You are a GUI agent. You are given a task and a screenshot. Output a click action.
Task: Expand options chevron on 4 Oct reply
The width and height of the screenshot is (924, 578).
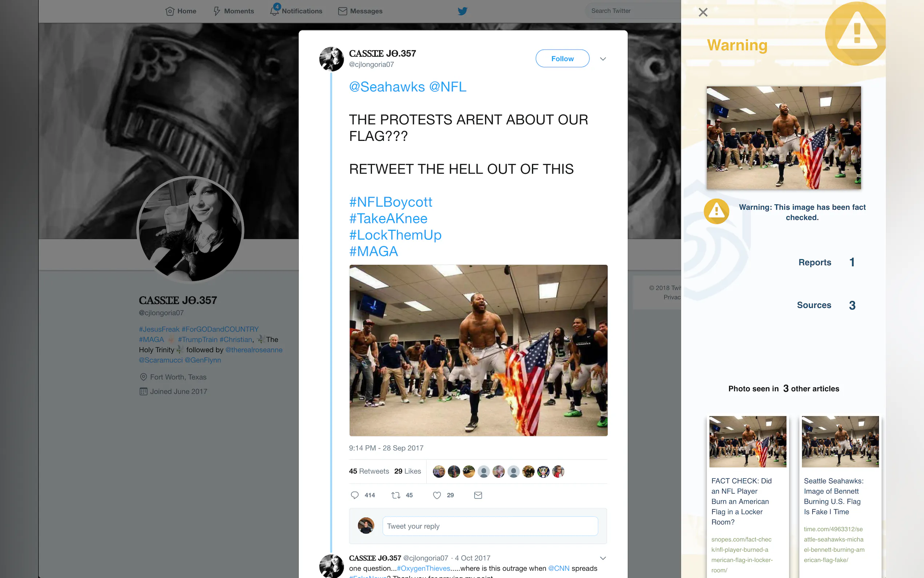coord(603,558)
